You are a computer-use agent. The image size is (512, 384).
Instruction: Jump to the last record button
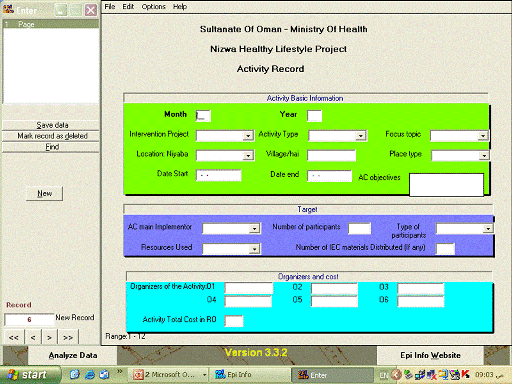[68, 337]
